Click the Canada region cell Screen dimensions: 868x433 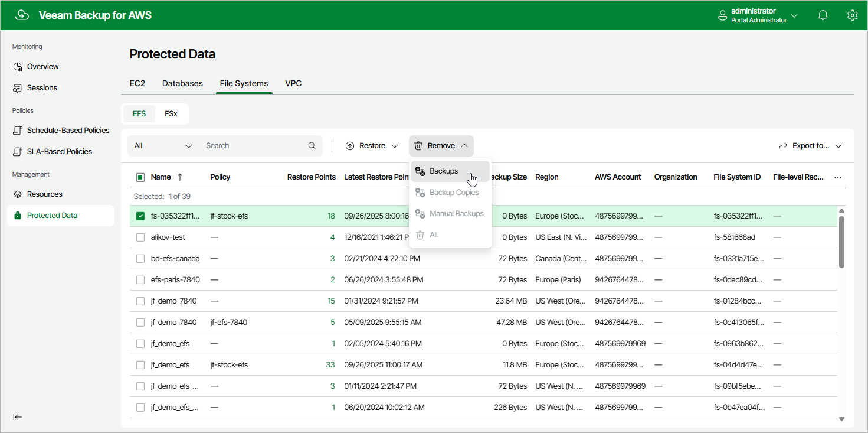click(561, 259)
